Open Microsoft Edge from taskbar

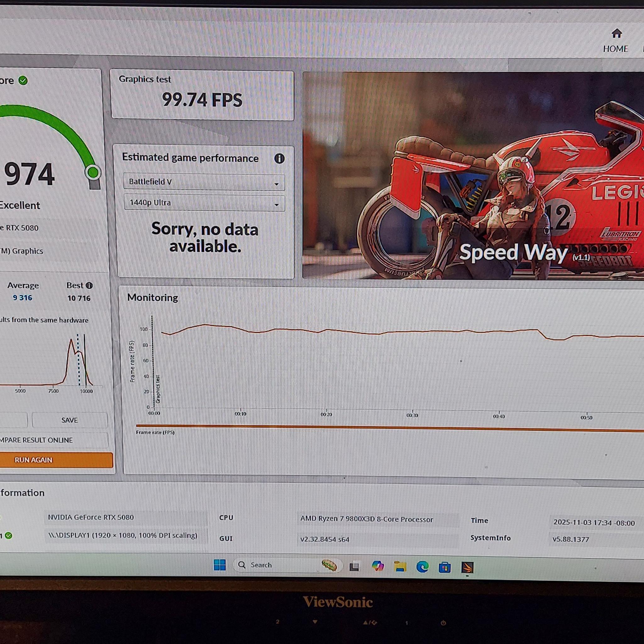[x=422, y=567]
